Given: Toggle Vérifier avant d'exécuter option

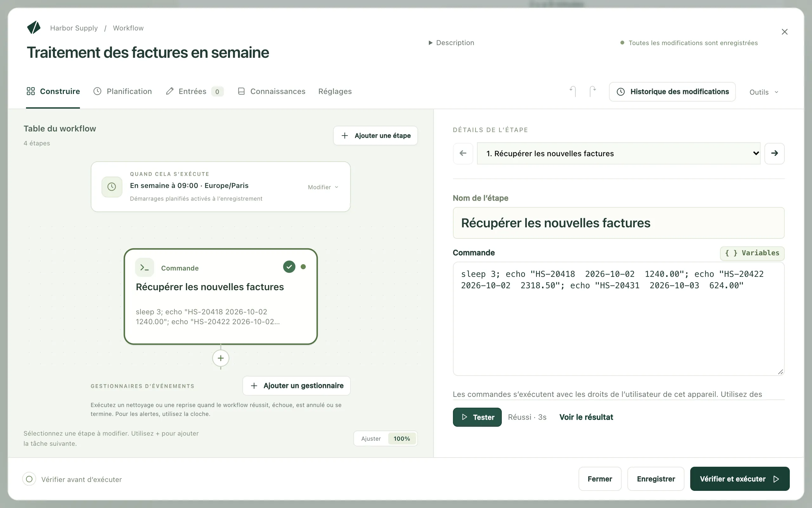Looking at the screenshot, I should (x=29, y=479).
